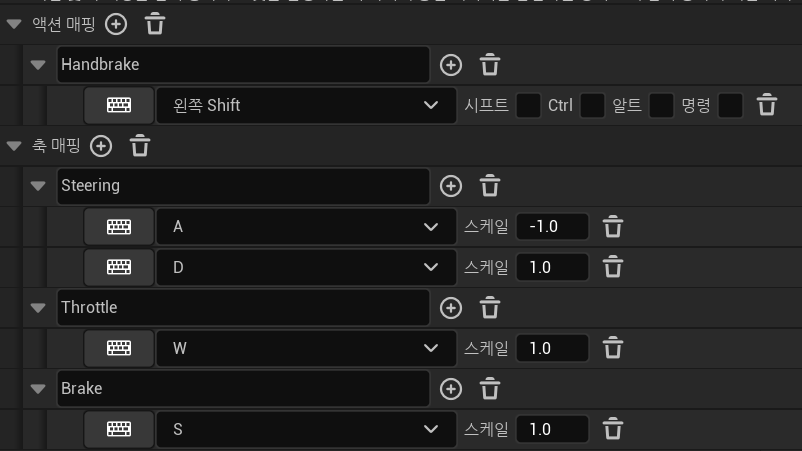The width and height of the screenshot is (802, 451).
Task: Toggle the Ctrl modifier checkbox
Action: 592,105
